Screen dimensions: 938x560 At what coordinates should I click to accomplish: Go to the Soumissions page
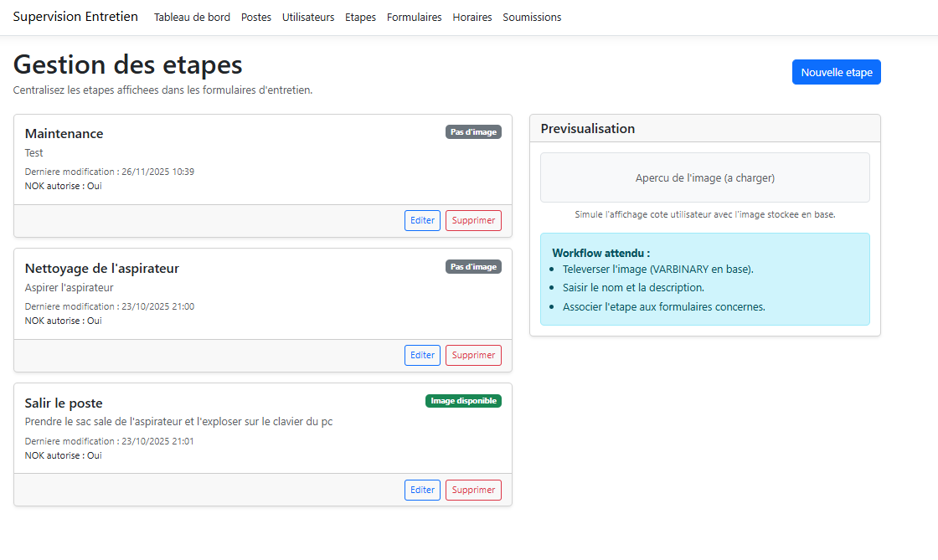coord(532,18)
